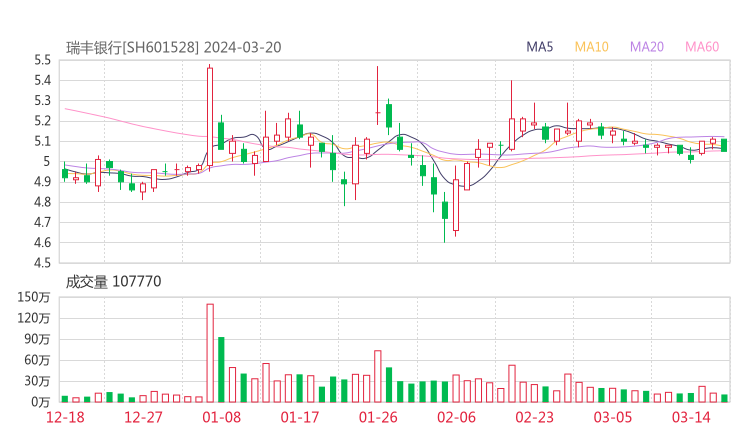Screen dimensions: 740x440
Task: Click the 5.5 price axis label
Action: coord(41,60)
